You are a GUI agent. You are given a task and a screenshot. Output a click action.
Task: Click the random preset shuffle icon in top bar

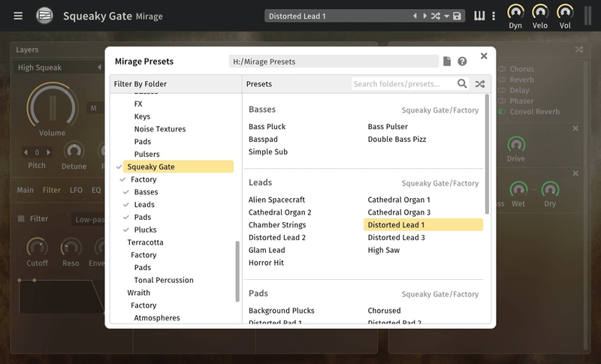click(x=436, y=16)
